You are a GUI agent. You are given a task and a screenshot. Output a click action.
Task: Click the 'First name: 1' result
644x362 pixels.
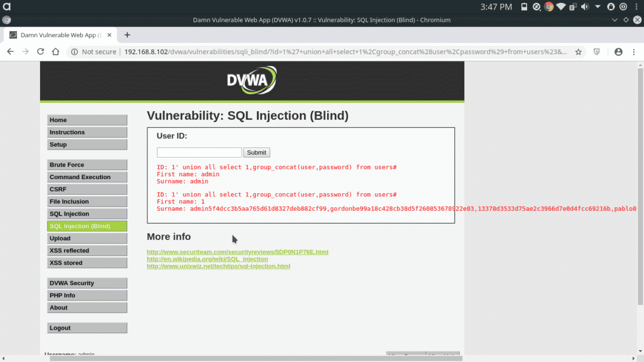(x=180, y=202)
